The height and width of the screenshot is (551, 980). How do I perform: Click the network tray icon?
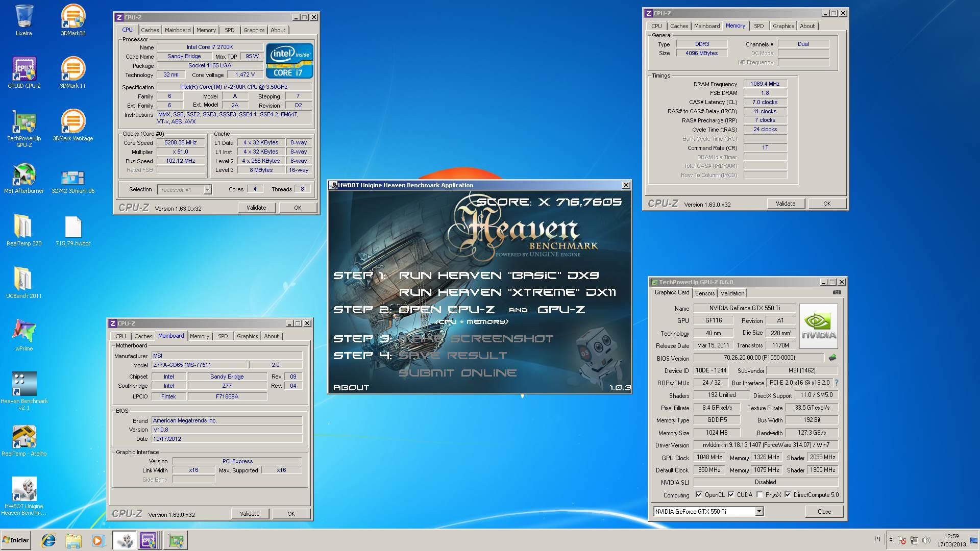[914, 540]
